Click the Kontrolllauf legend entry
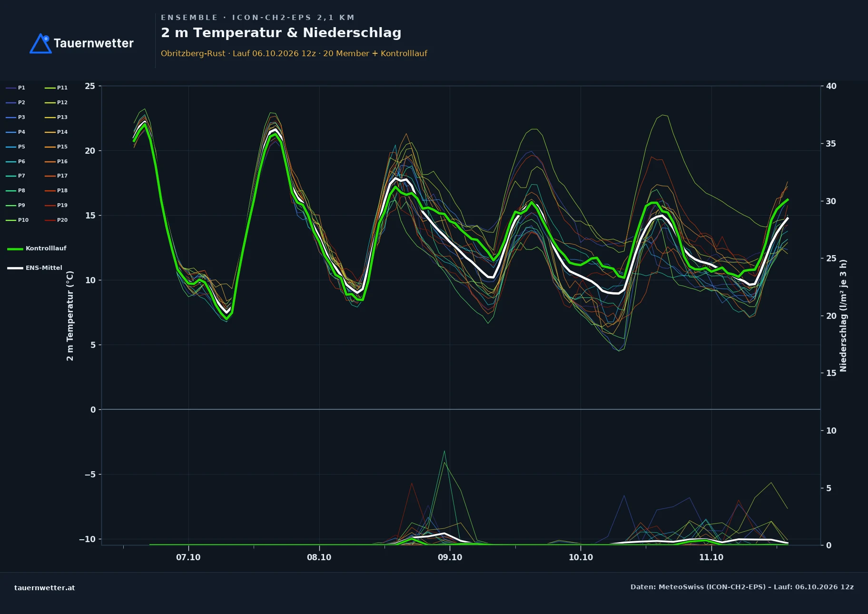The width and height of the screenshot is (868, 614). tap(37, 248)
